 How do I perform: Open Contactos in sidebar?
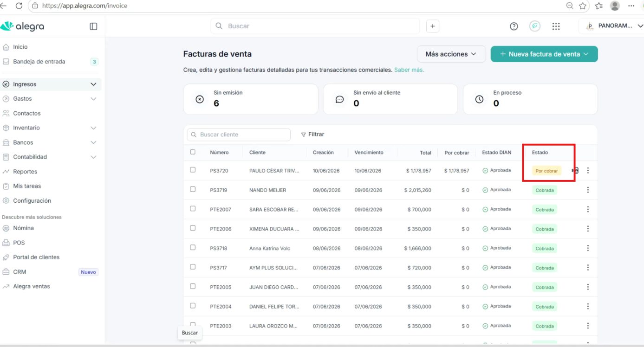tap(26, 113)
